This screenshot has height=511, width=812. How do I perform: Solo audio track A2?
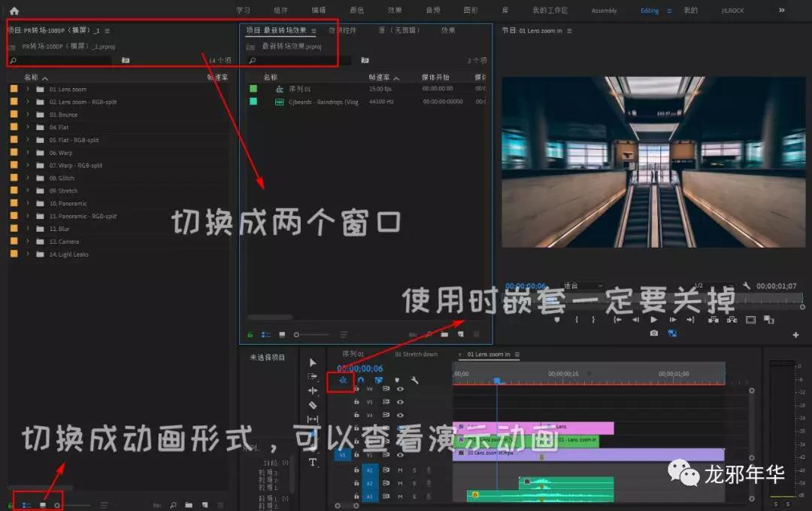click(x=414, y=483)
